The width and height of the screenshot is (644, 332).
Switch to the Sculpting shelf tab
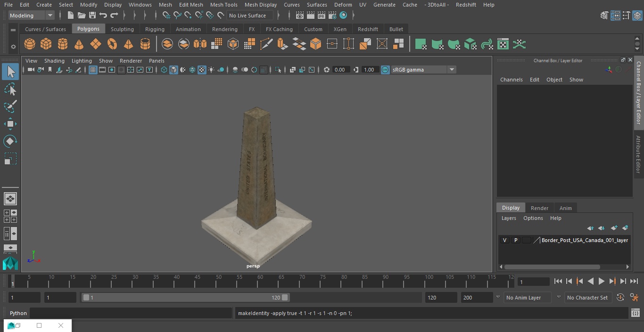[122, 29]
